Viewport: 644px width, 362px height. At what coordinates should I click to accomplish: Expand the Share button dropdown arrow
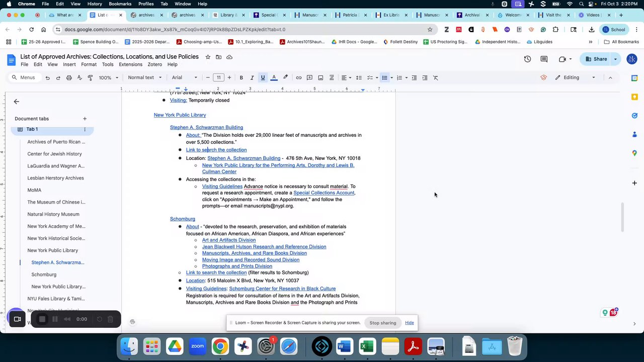point(615,59)
